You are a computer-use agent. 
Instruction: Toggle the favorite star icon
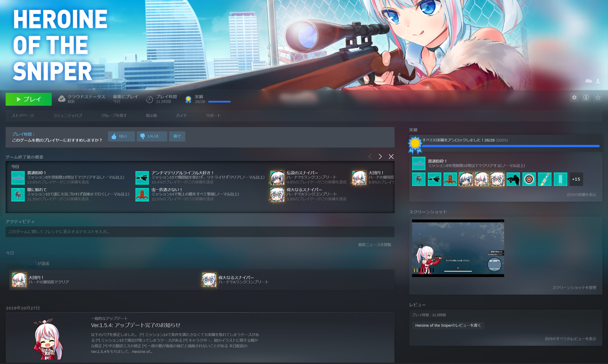coord(598,97)
